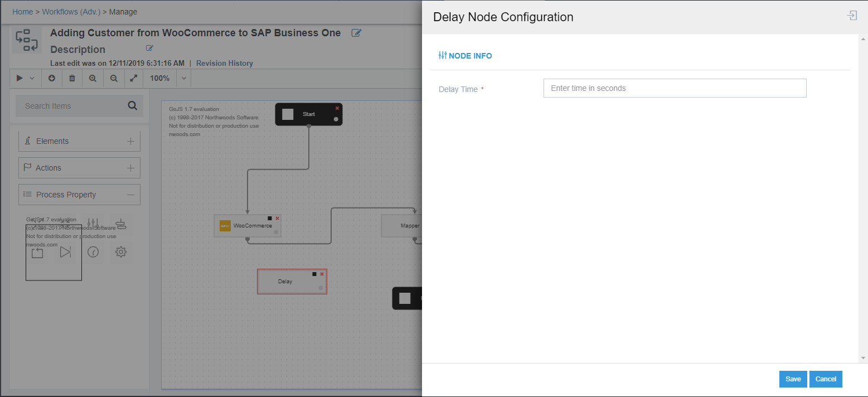The height and width of the screenshot is (397, 868).
Task: Click the Delay Time input field
Action: click(675, 88)
